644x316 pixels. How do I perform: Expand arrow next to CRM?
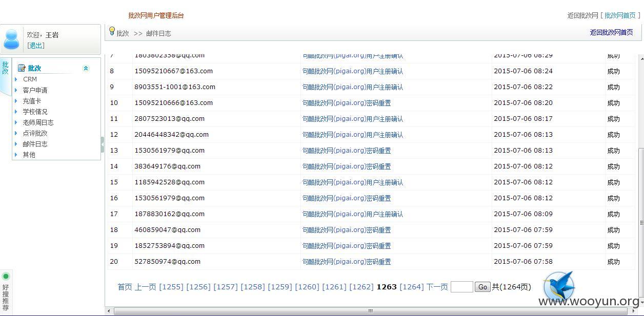click(16, 79)
